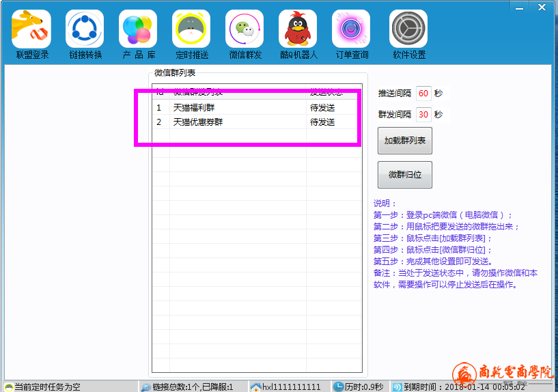This screenshot has height=392, width=558.
Task: Click the 群发间隔 label
Action: [x=394, y=114]
